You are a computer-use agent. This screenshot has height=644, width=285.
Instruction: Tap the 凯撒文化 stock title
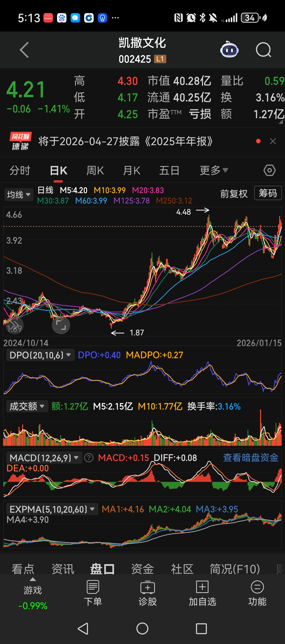point(142,43)
